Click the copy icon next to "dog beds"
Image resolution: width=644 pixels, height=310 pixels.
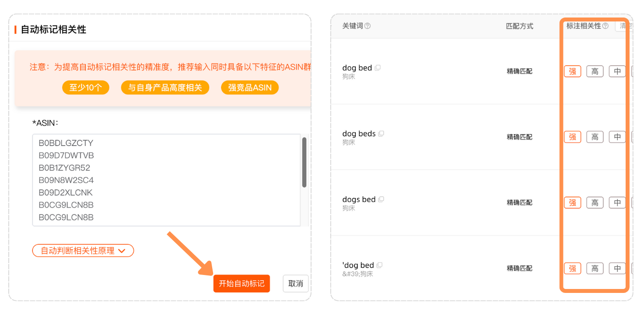[x=381, y=134]
